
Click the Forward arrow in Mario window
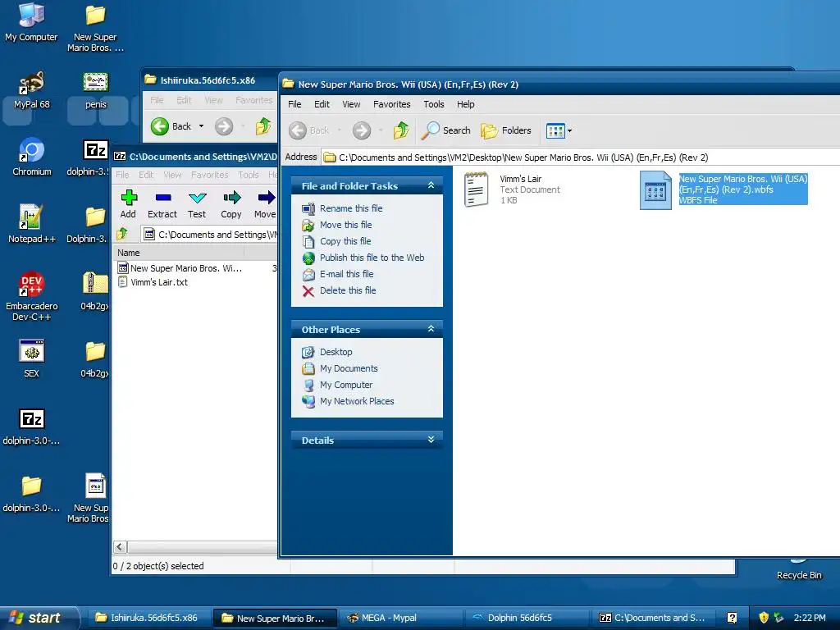[362, 130]
